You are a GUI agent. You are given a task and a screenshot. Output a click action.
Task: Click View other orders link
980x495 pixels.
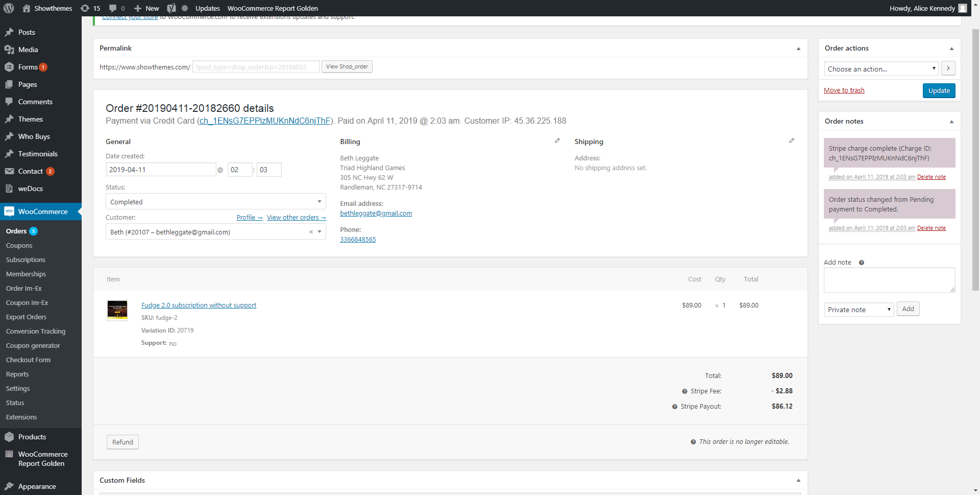pos(296,218)
